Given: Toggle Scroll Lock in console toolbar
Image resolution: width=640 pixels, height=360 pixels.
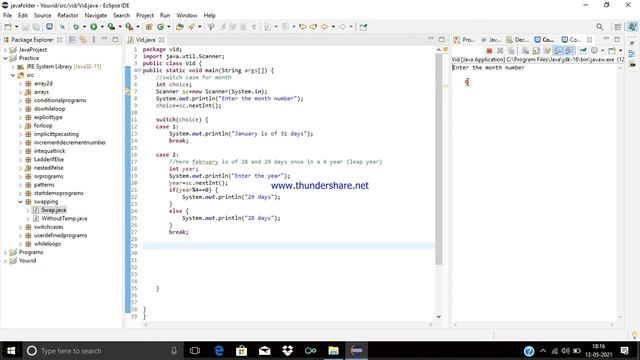Looking at the screenshot, I should [536, 51].
